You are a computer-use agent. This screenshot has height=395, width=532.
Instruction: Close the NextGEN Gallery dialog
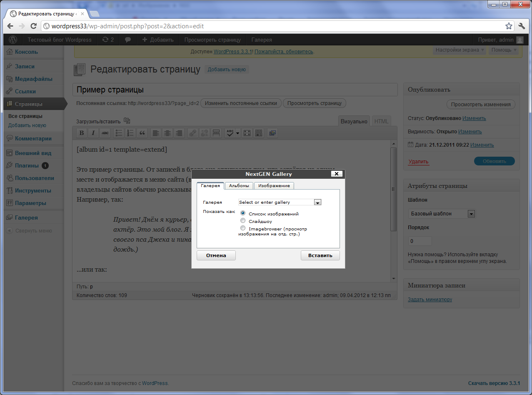(x=337, y=174)
